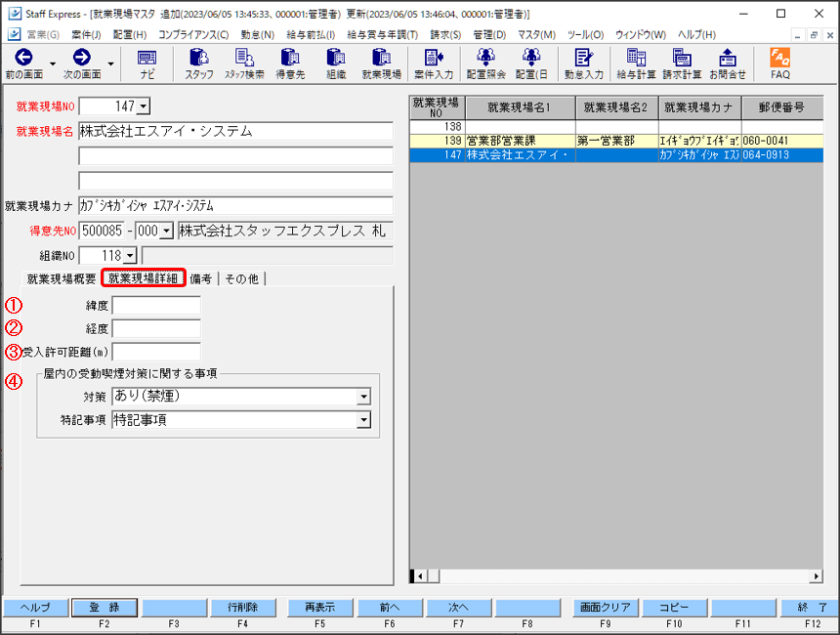Image resolution: width=840 pixels, height=635 pixels.
Task: Open 配置(日 toolbar icon
Action: 531,63
